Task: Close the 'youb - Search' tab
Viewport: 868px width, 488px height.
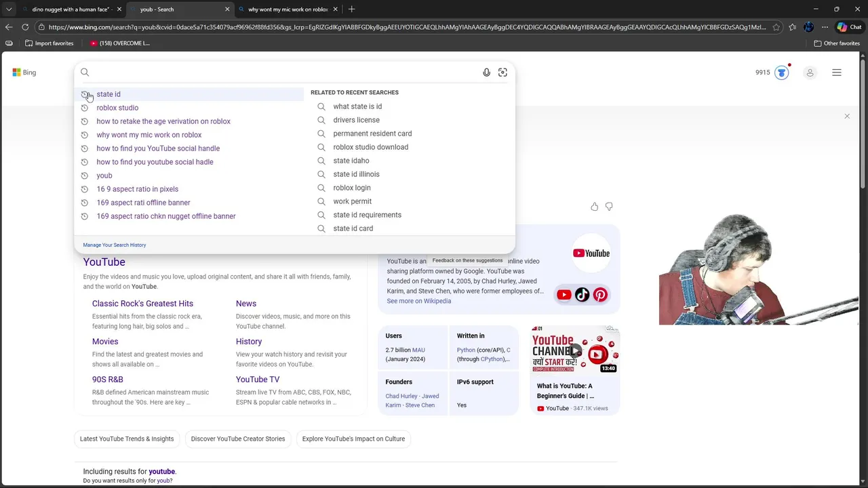Action: coord(227,9)
